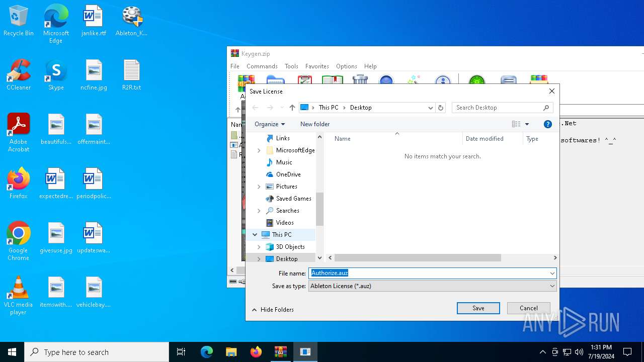Click the Search Desktop field
The width and height of the screenshot is (644, 362).
coord(502,108)
